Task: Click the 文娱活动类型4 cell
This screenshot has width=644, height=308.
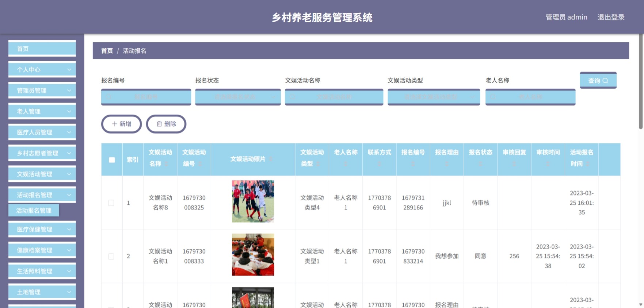Action: click(x=312, y=203)
